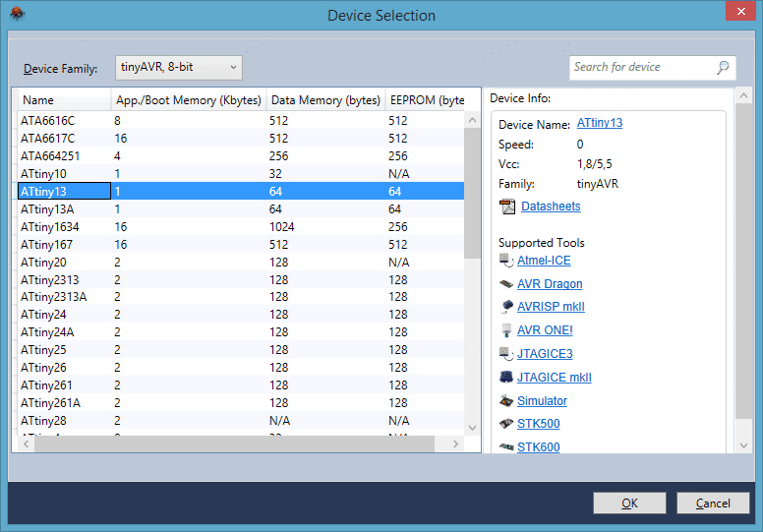
Task: Click the JTAGICE3 debugger icon
Action: click(506, 354)
